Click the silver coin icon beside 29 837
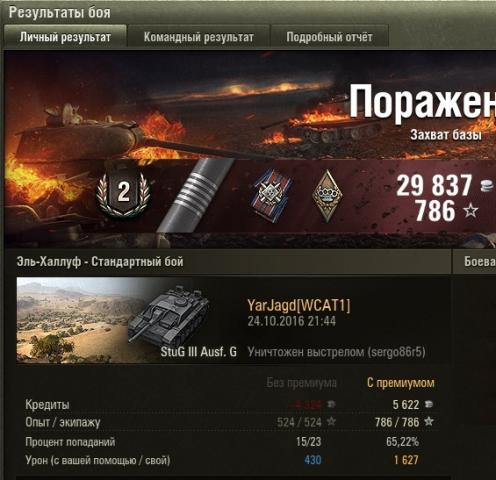This screenshot has width=496, height=480. click(488, 186)
